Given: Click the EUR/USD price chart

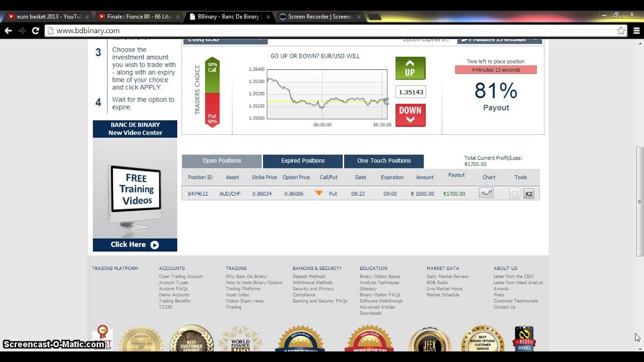Looking at the screenshot, I should [327, 94].
